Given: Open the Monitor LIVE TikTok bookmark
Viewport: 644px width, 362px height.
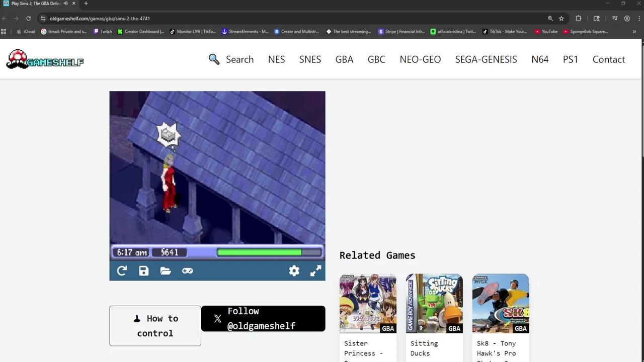Looking at the screenshot, I should [193, 32].
